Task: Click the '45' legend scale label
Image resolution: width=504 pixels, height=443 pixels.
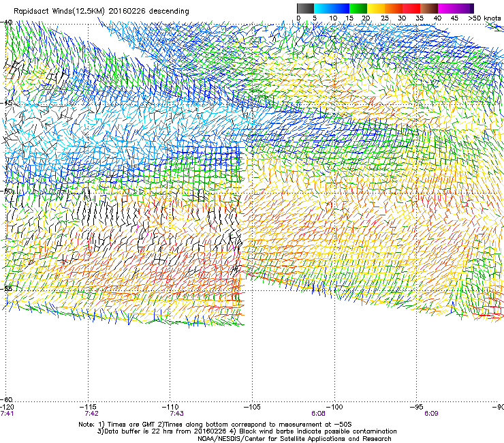Action: point(454,18)
